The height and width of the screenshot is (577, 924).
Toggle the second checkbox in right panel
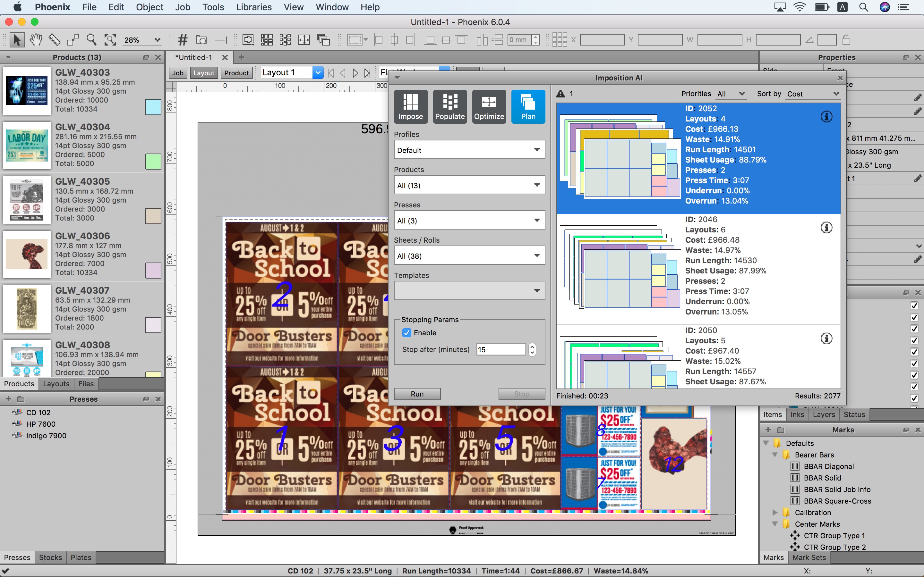[914, 317]
